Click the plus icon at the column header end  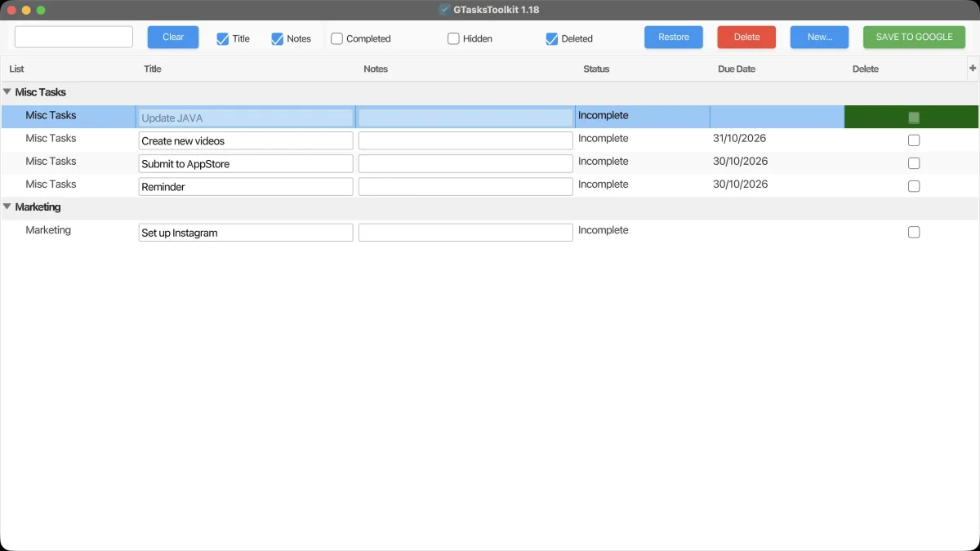tap(972, 69)
